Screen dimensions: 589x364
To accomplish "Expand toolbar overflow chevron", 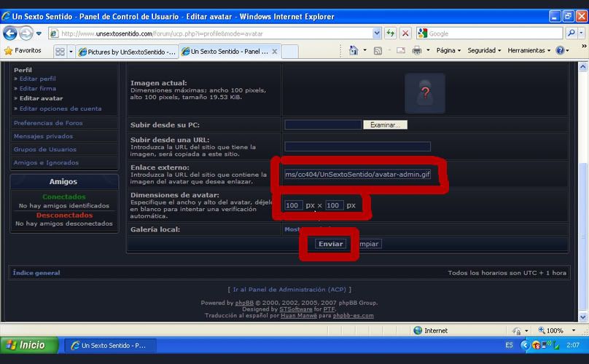I will tap(584, 46).
